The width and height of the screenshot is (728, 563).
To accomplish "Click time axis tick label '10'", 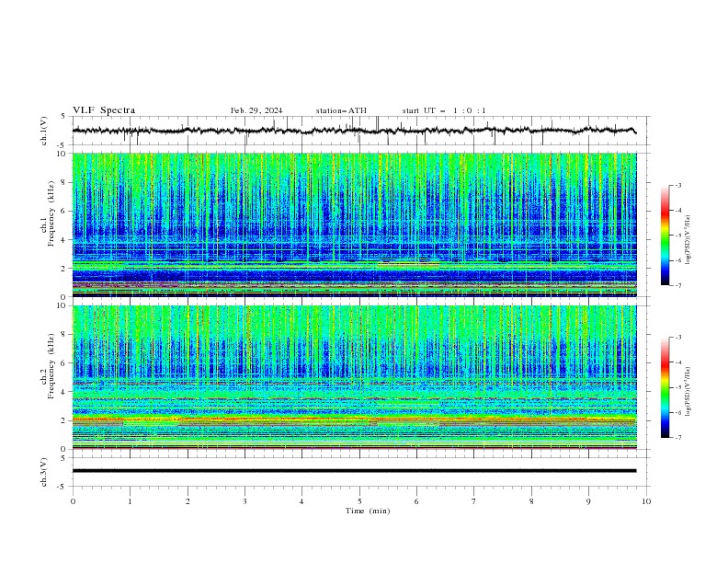I will (x=646, y=501).
